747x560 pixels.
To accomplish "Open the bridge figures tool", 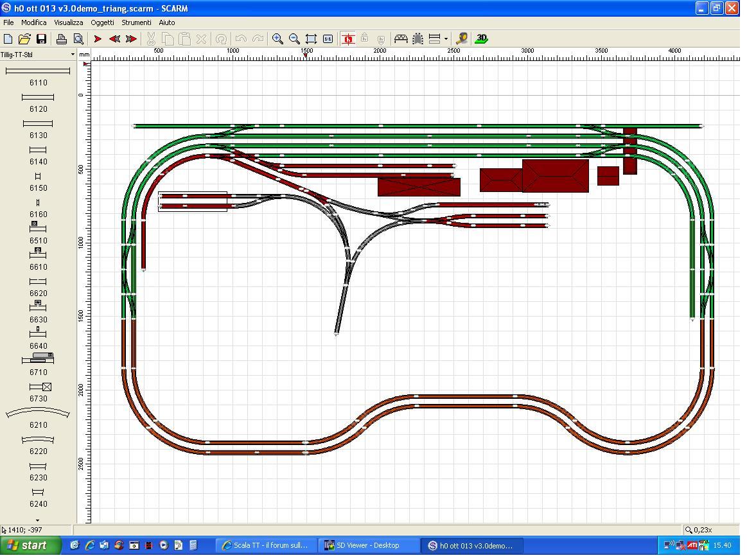I will point(401,39).
